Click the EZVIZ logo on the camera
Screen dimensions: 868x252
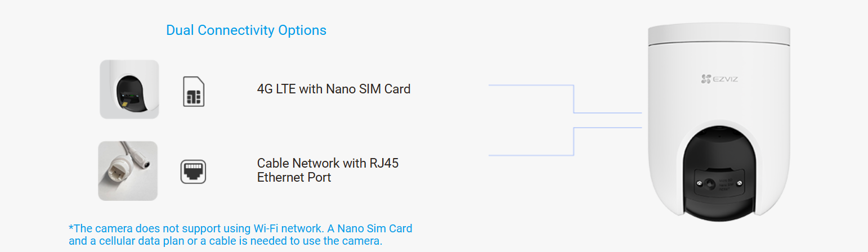pos(719,79)
